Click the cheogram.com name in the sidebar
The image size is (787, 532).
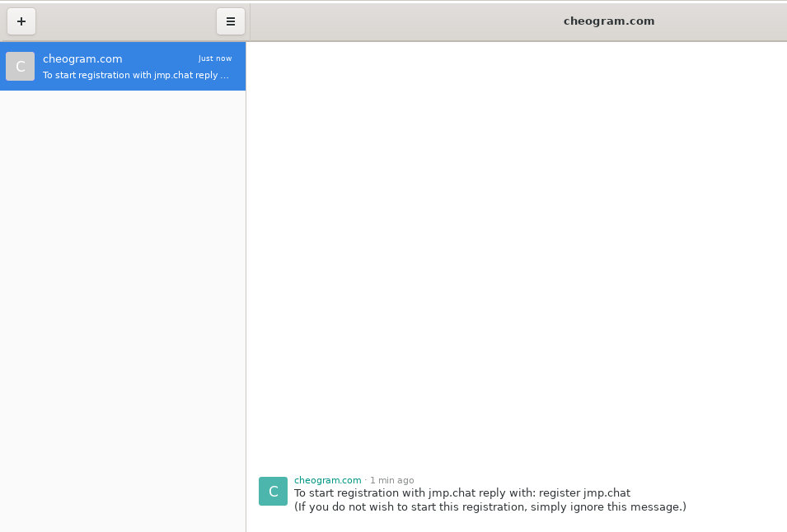coord(82,58)
